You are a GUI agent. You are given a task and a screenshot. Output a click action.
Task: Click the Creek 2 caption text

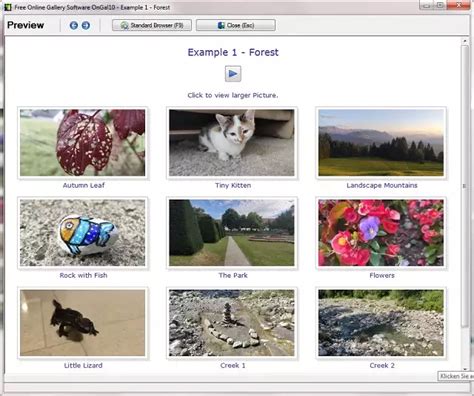coord(382,365)
